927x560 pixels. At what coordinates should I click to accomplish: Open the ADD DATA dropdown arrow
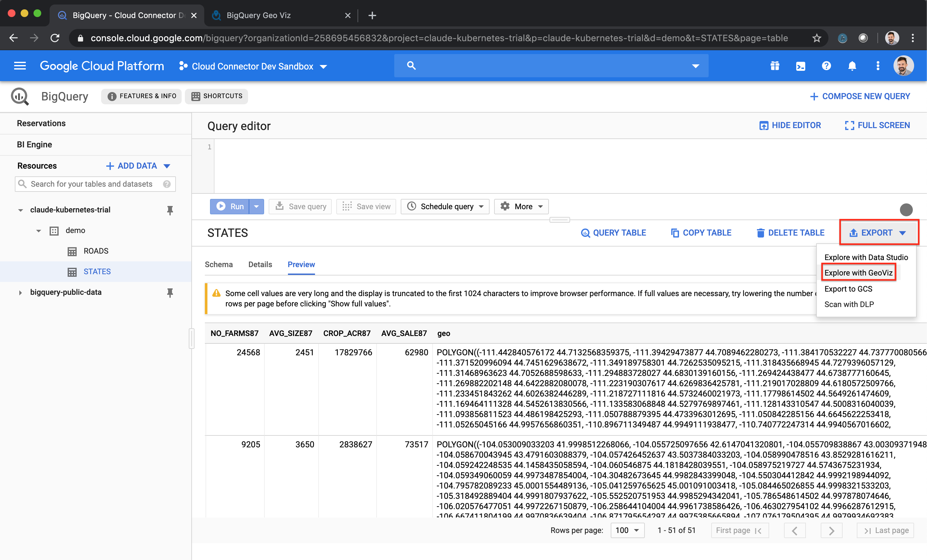pos(167,166)
